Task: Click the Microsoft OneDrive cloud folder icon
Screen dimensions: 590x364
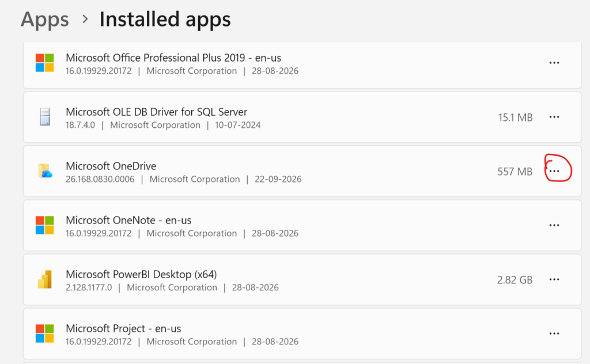Action: coord(45,170)
